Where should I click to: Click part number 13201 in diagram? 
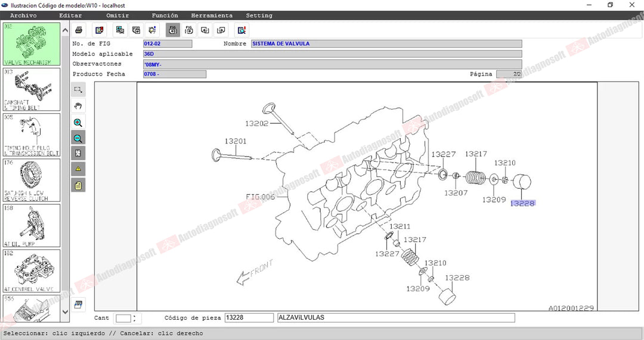click(236, 141)
